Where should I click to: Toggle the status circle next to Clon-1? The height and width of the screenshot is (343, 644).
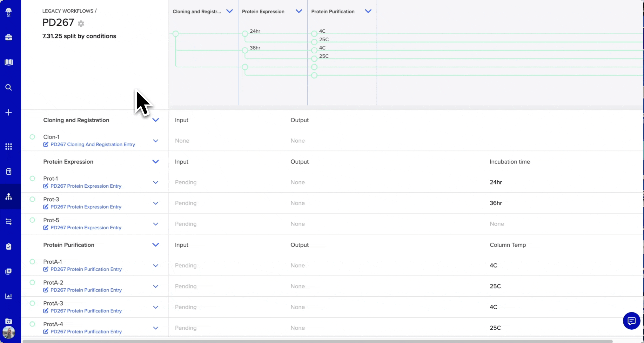click(32, 137)
